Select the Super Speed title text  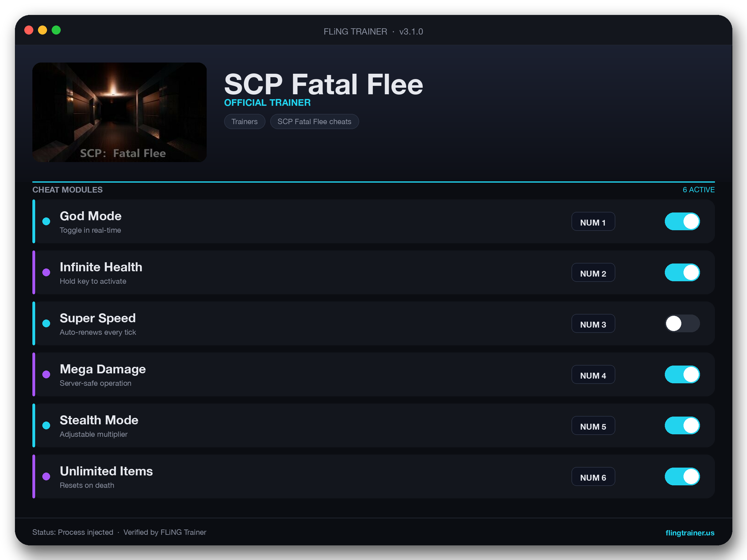click(98, 318)
